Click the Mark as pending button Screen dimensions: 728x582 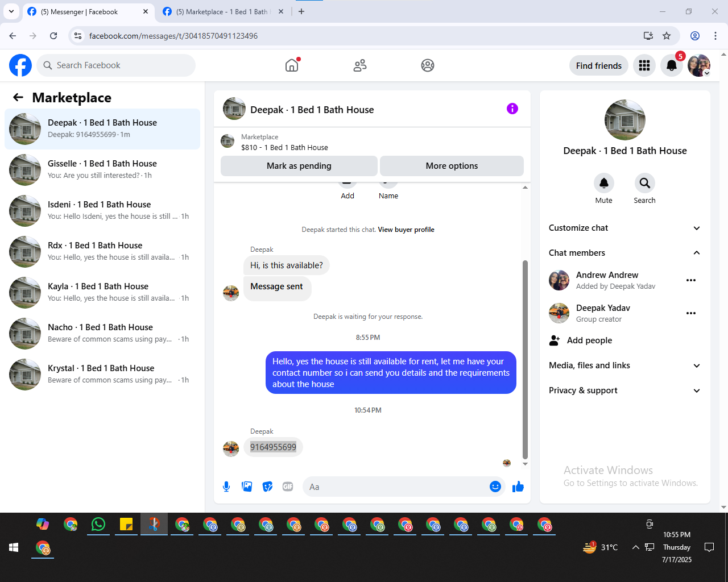[x=299, y=166]
